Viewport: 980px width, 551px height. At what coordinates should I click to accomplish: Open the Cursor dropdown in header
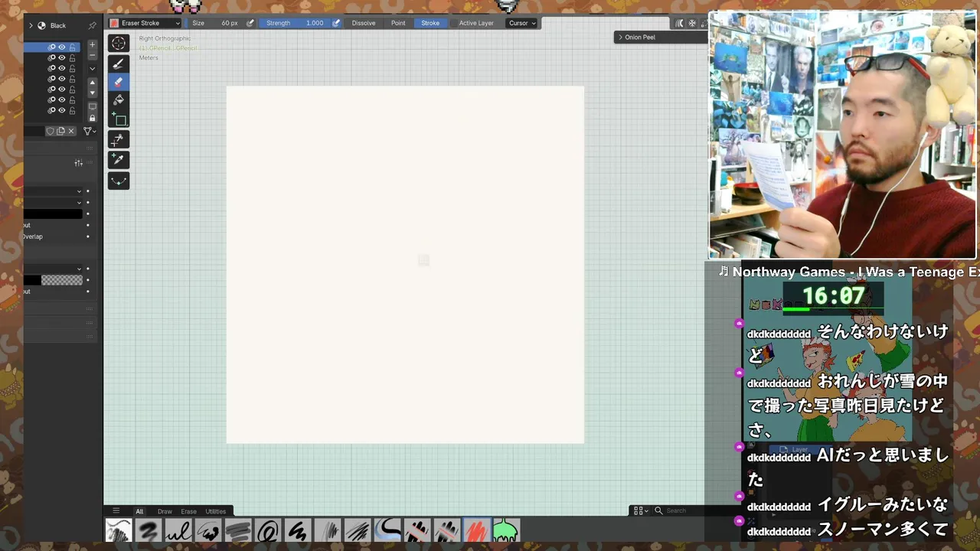pyautogui.click(x=522, y=23)
